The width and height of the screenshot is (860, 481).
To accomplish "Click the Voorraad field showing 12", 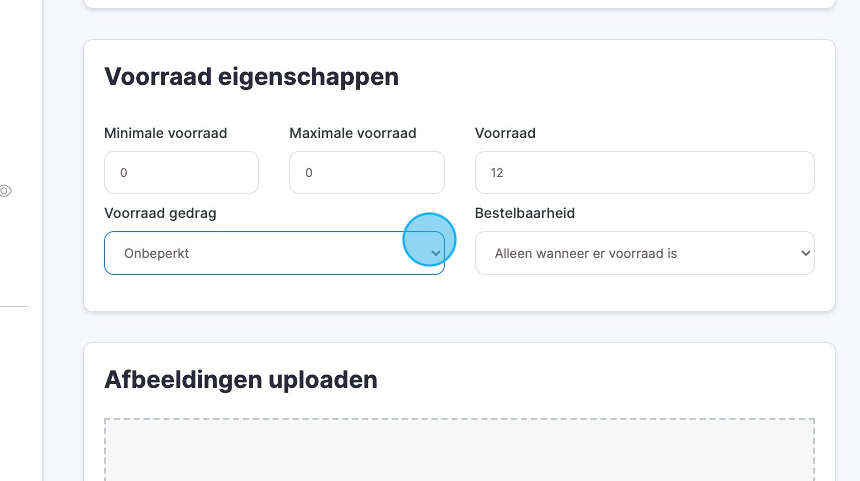I will coord(644,173).
